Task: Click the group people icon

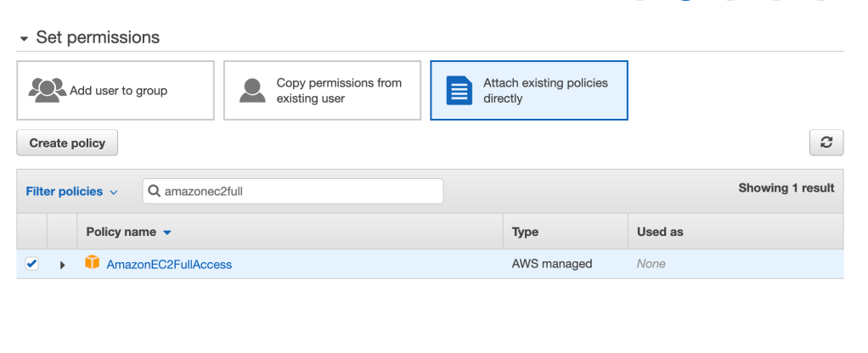Action: (47, 90)
